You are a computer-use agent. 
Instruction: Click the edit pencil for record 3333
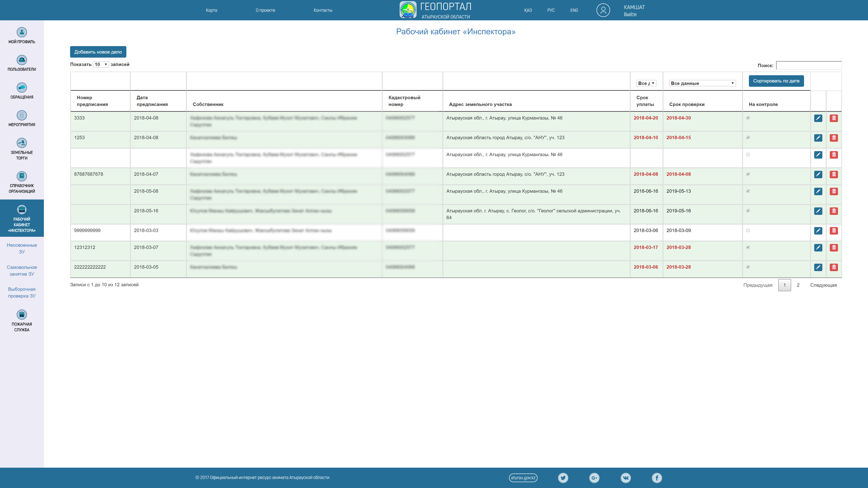[818, 118]
